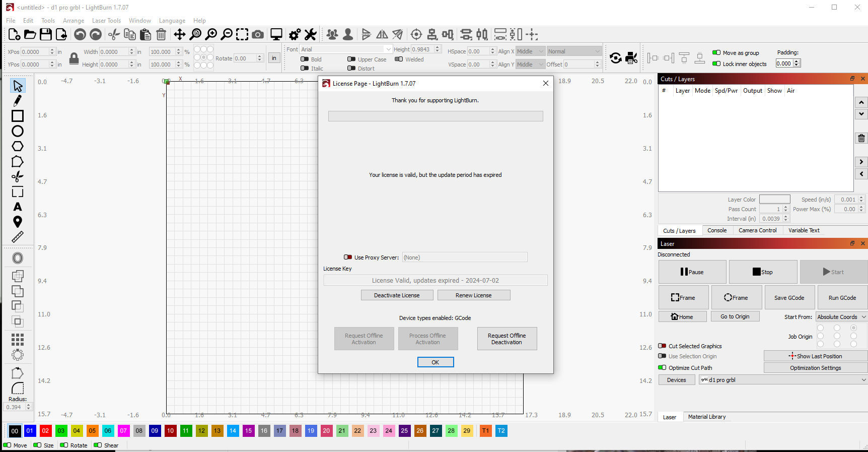
Task: Click the Layer Color swatch
Action: [774, 199]
